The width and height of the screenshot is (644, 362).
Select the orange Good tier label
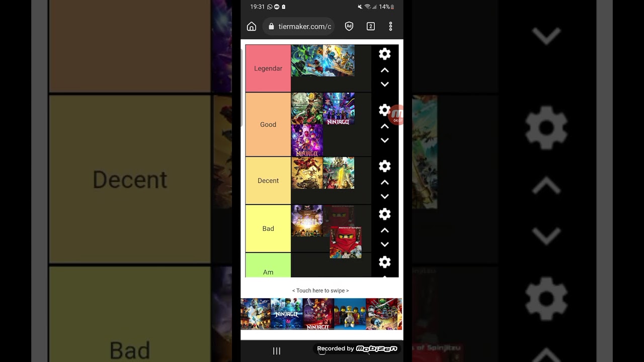(268, 125)
